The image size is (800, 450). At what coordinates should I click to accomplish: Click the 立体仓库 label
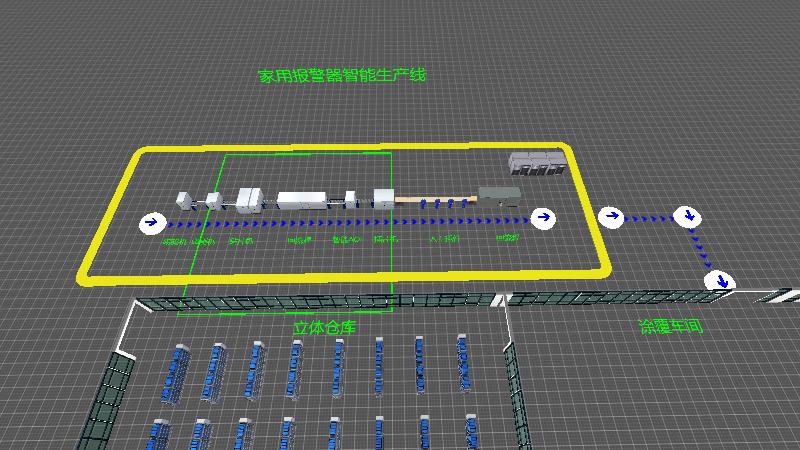tap(324, 326)
